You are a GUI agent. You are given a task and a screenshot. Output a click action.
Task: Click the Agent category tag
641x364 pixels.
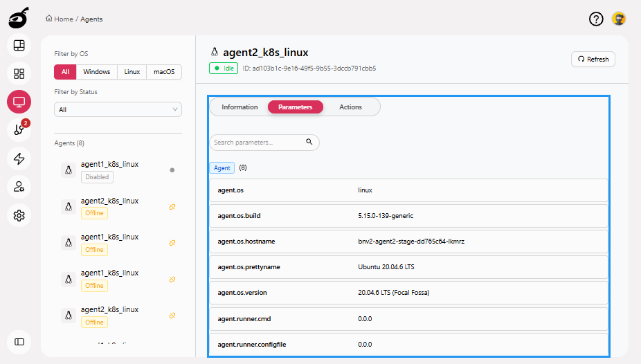click(222, 168)
